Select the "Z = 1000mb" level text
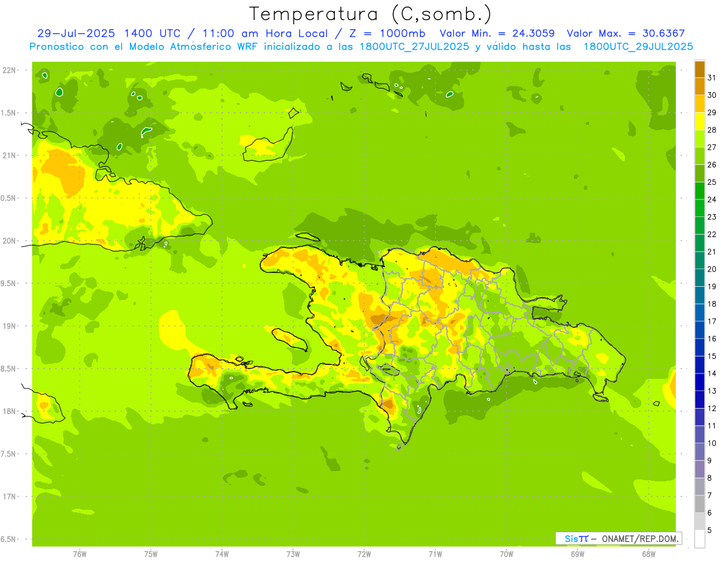Screen dimensions: 728x562 point(387,33)
